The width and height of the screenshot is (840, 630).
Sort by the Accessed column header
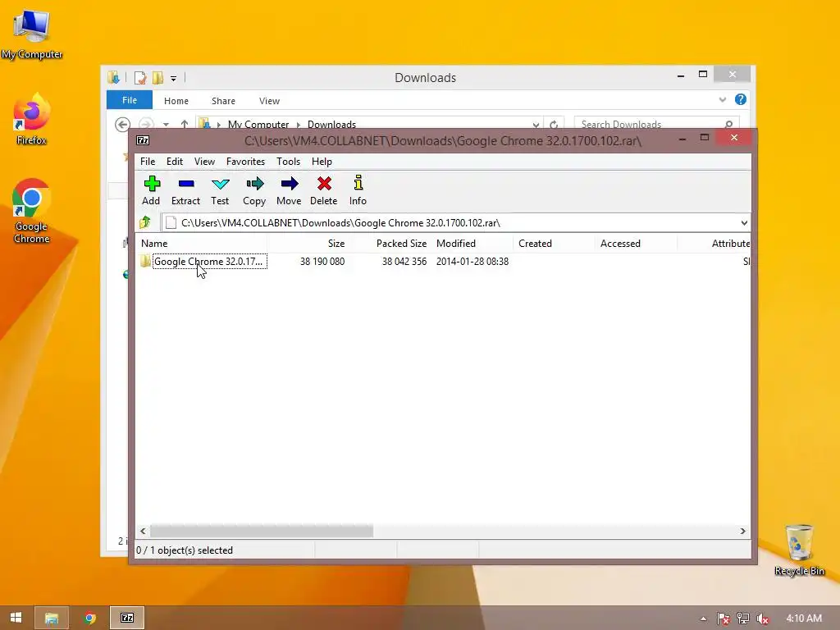pyautogui.click(x=636, y=243)
